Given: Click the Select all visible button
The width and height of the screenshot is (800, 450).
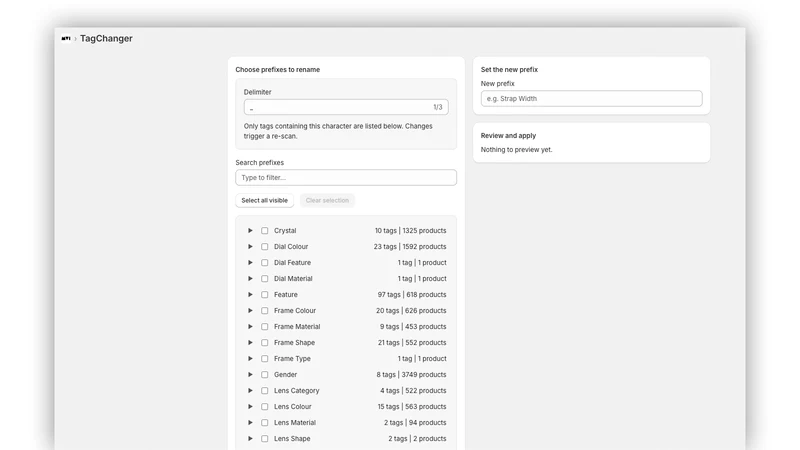Looking at the screenshot, I should (x=264, y=201).
